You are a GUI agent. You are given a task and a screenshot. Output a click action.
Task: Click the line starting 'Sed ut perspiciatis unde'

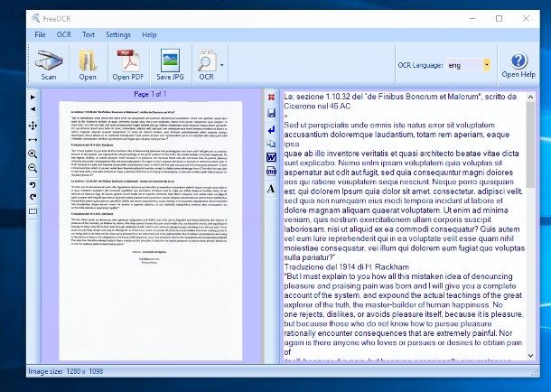(389, 125)
